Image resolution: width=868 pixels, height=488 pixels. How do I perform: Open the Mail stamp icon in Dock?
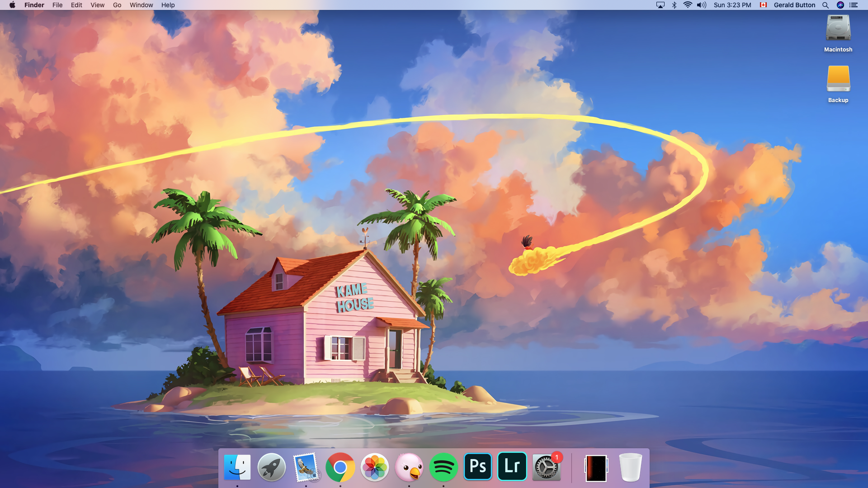306,467
